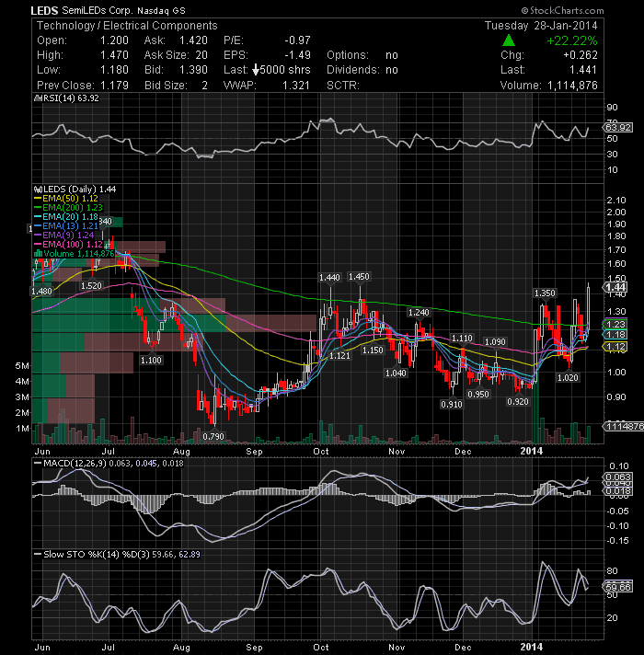Viewport: 644px width, 655px height.
Task: Click the LEDS ticker symbol in header
Action: (x=44, y=10)
